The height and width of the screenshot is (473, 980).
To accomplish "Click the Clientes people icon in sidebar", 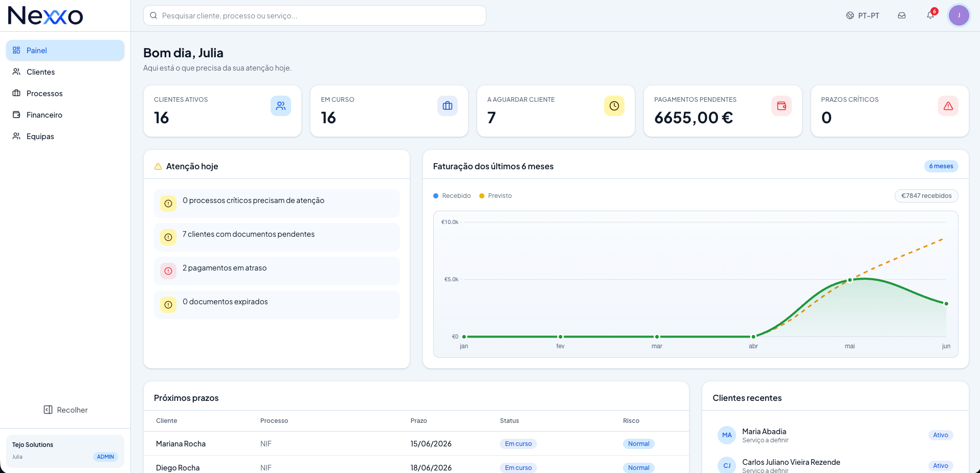I will pyautogui.click(x=16, y=72).
